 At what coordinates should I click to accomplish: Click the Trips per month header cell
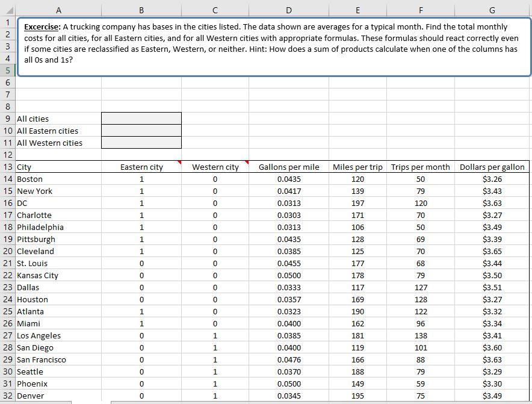pos(421,167)
